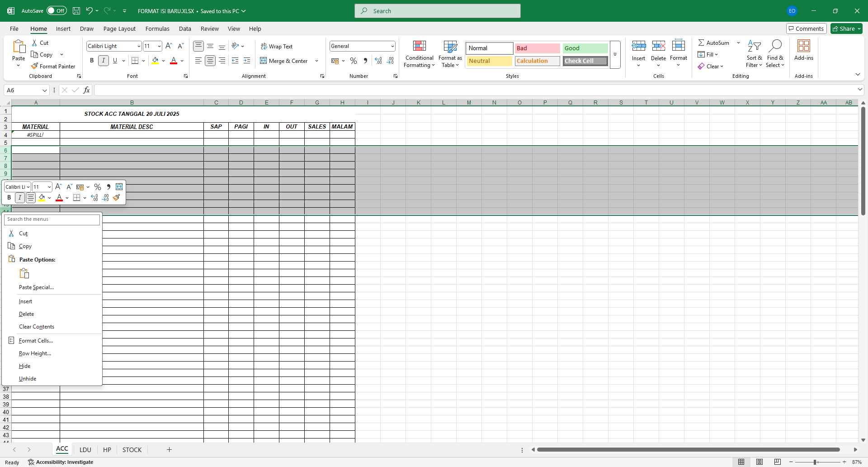Select Hide in the context menu
The image size is (868, 467).
pos(25,366)
